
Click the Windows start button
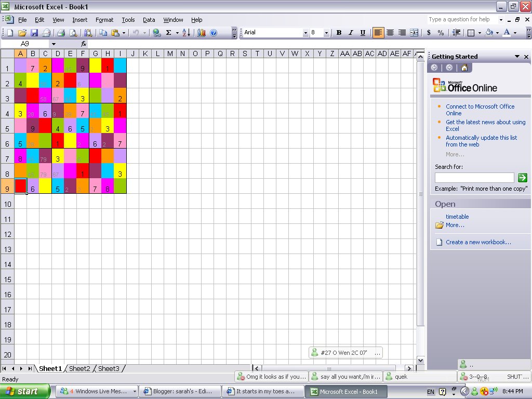25,391
